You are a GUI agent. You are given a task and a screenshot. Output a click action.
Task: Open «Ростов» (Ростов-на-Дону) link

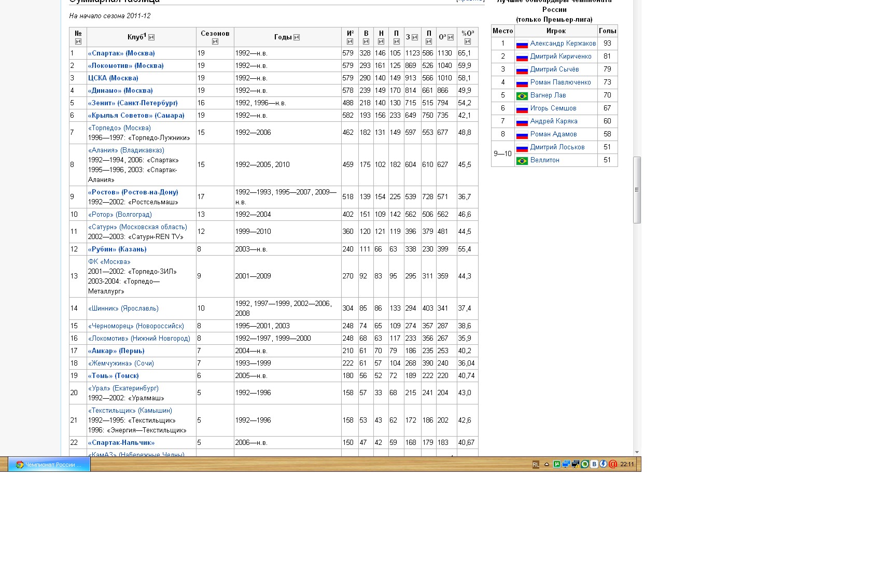pos(133,192)
